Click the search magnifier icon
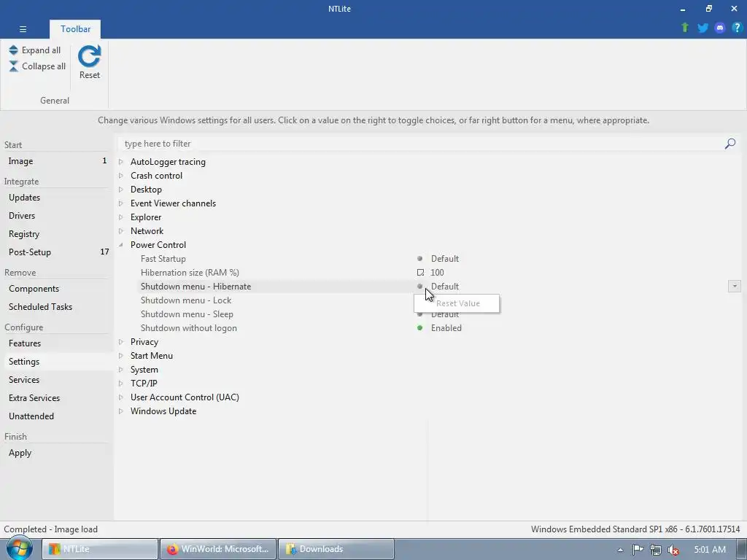 729,144
